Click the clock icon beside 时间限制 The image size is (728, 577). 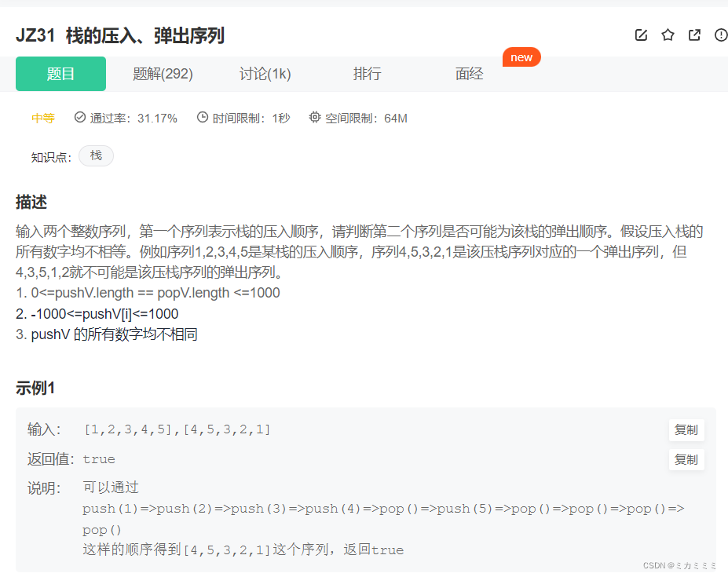tap(203, 116)
